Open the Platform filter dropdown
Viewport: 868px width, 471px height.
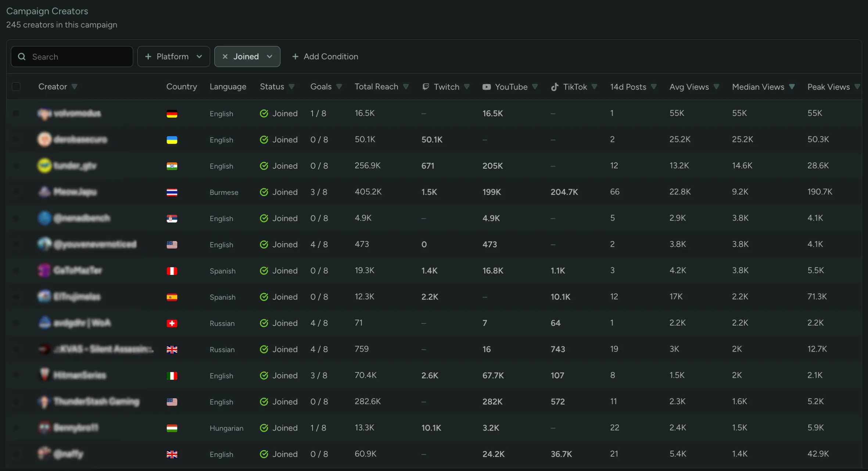[x=173, y=57]
